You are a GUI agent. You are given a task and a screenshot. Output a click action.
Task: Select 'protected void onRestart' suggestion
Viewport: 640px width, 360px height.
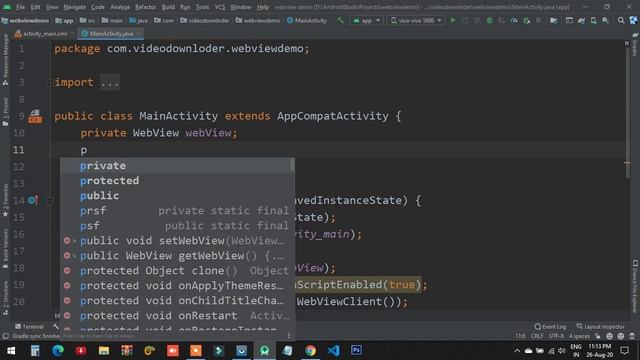(x=176, y=316)
